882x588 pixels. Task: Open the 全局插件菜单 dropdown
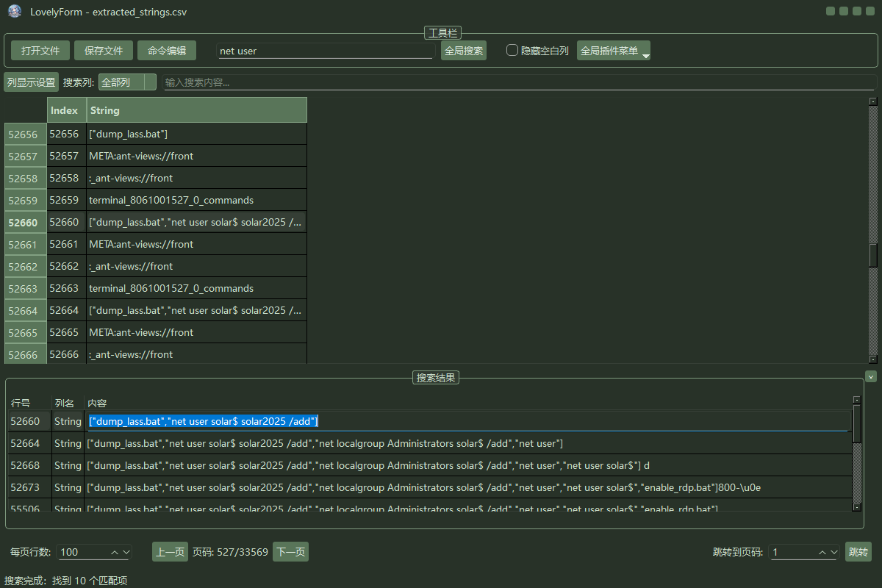614,51
